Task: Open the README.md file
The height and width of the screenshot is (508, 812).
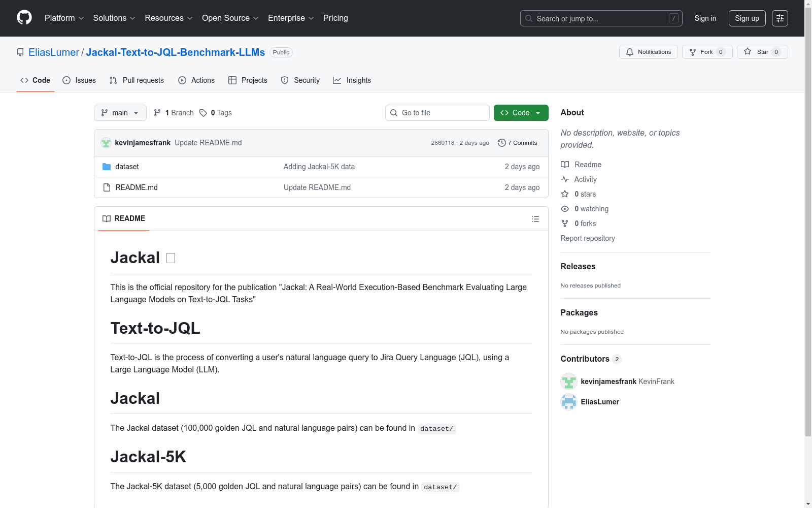Action: [137, 187]
